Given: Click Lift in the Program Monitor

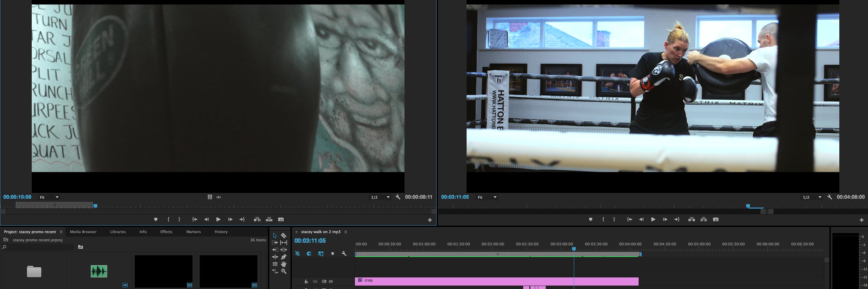Looking at the screenshot, I should [692, 219].
